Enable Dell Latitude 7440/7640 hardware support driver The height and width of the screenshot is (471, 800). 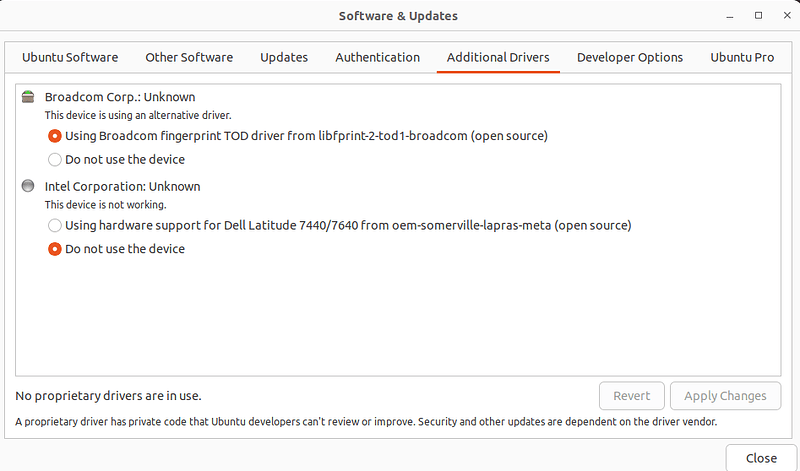55,225
